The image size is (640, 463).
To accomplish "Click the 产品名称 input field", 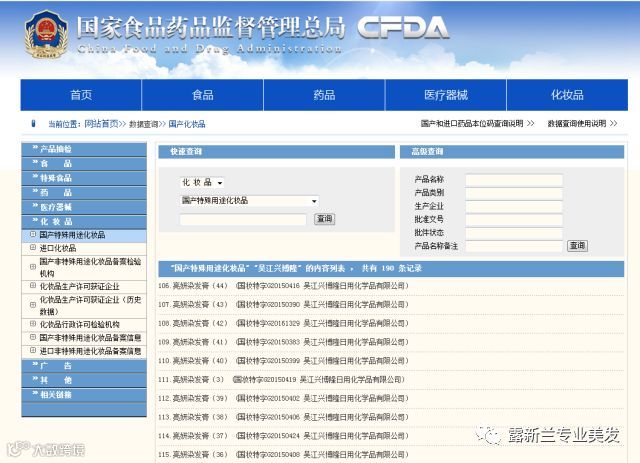I will (514, 180).
